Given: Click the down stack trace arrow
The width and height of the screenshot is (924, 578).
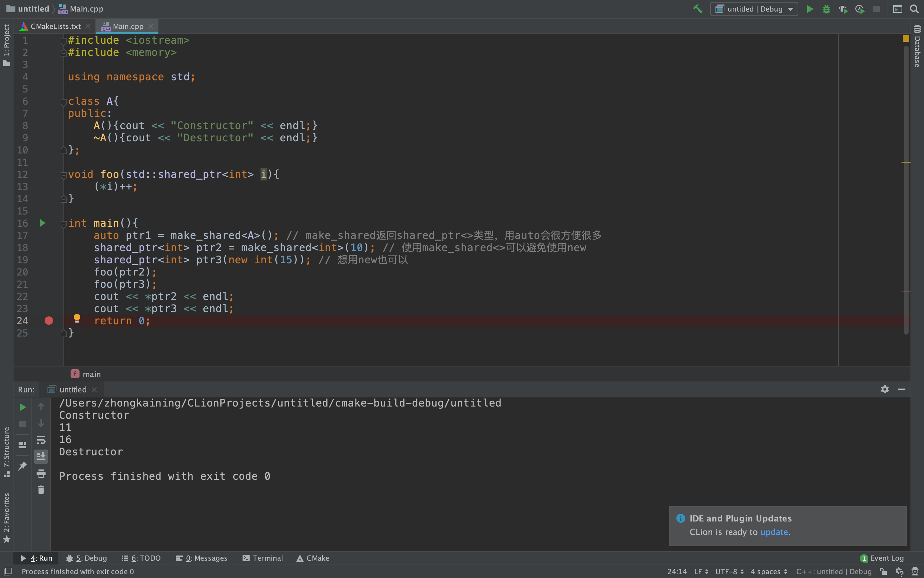Looking at the screenshot, I should pyautogui.click(x=41, y=424).
